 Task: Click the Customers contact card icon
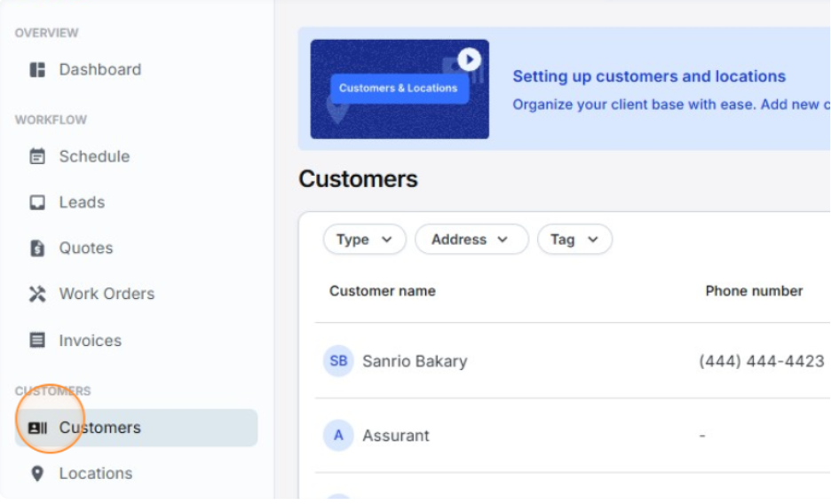37,428
